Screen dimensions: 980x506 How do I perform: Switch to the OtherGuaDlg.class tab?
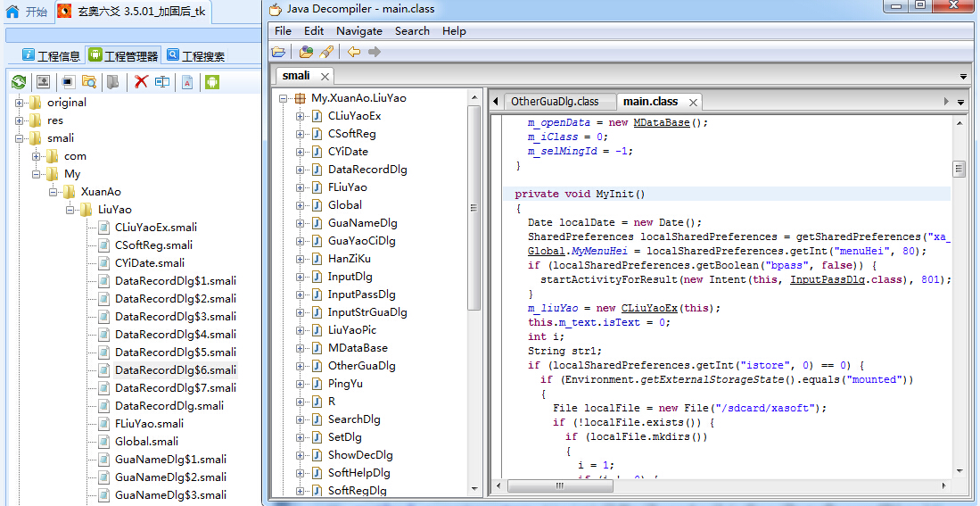click(x=554, y=102)
